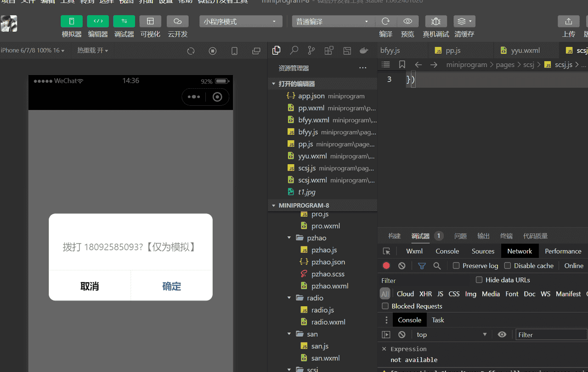Click the simulator toggle icon

tap(72, 22)
